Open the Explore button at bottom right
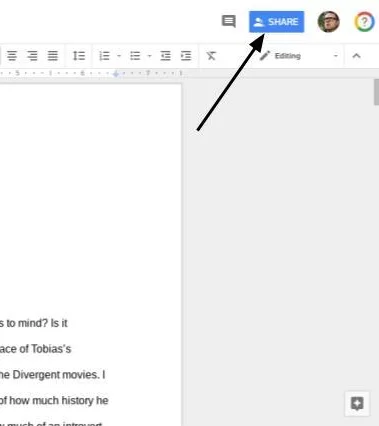Screen dimensions: 379x426 tap(357, 404)
